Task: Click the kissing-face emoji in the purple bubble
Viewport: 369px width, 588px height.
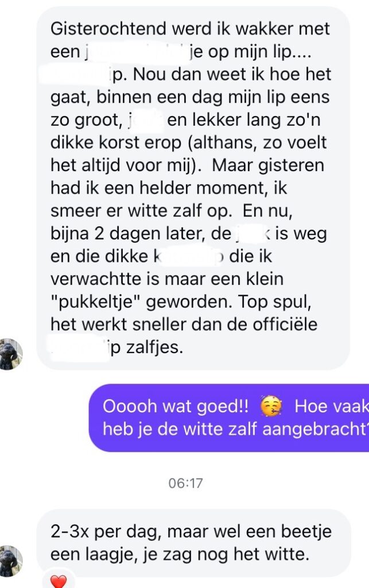Action: 271,407
